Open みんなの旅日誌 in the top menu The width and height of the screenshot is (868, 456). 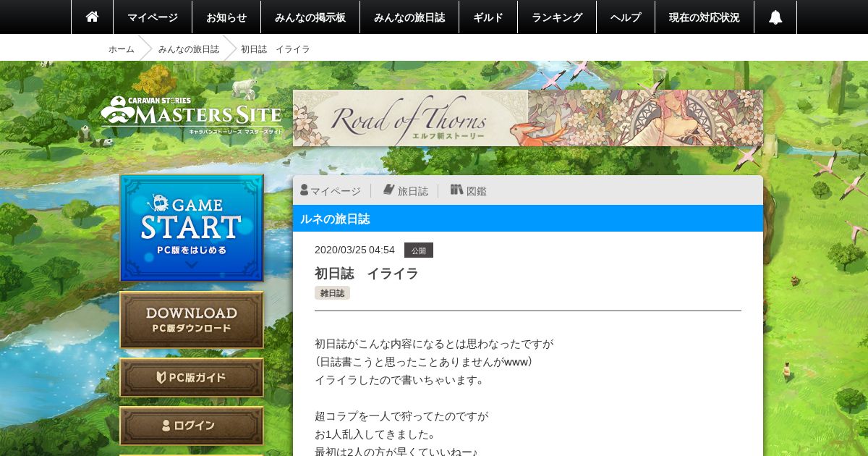pyautogui.click(x=409, y=17)
